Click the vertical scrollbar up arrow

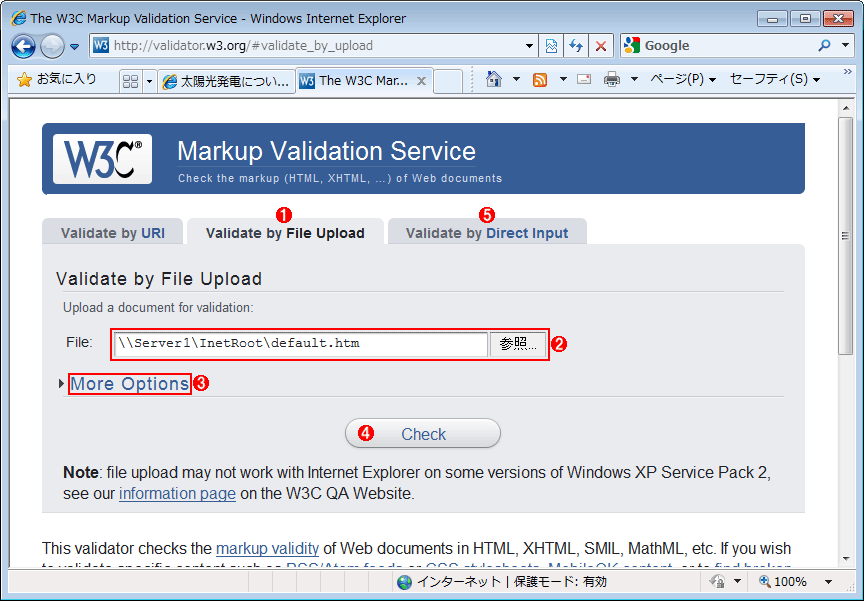pos(846,108)
